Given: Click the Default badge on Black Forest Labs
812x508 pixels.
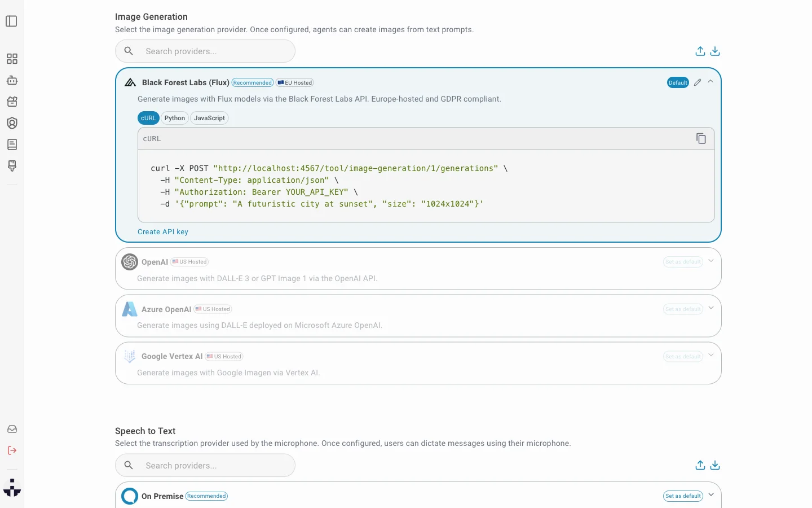Looking at the screenshot, I should [678, 82].
